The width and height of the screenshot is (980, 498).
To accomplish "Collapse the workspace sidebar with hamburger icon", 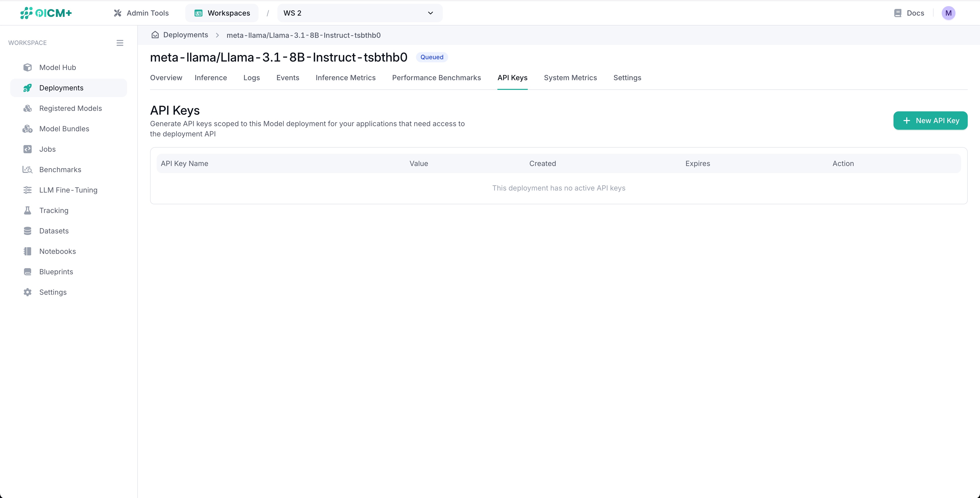I will 120,43.
